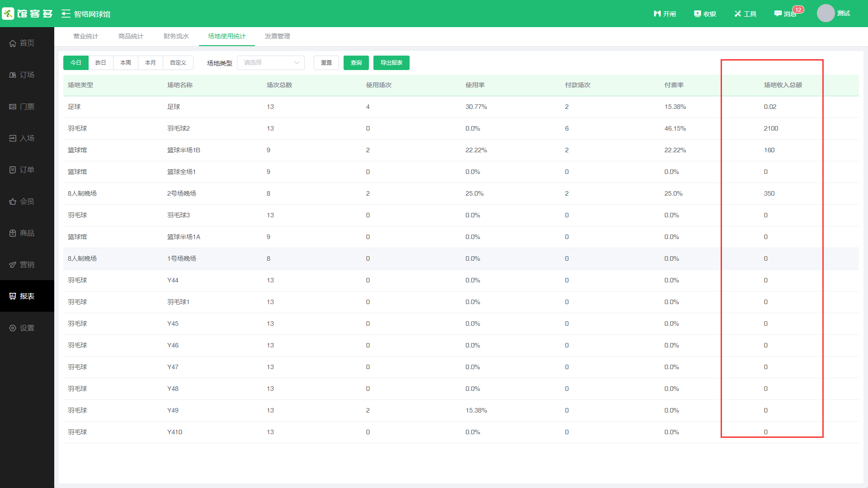Select the 今日 date range option
868x488 pixels.
[x=76, y=63]
